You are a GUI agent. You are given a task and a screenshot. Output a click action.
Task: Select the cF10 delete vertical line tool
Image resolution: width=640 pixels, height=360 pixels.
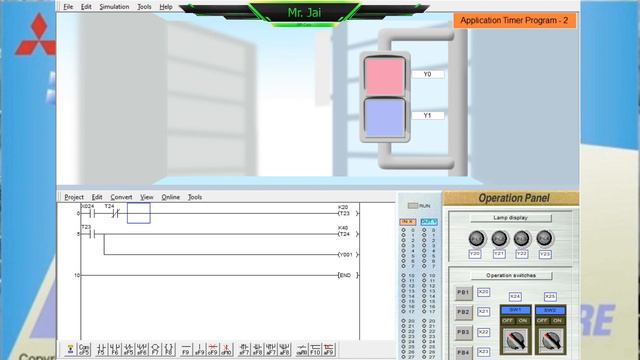227,349
